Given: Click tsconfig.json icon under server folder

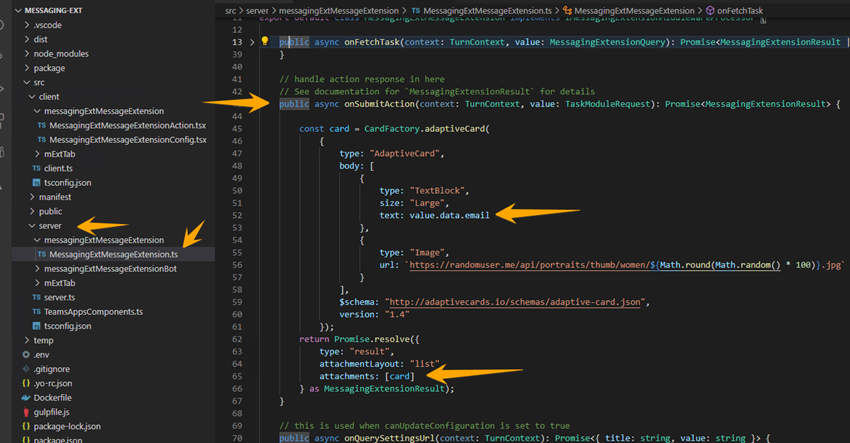Looking at the screenshot, I should click(x=36, y=326).
